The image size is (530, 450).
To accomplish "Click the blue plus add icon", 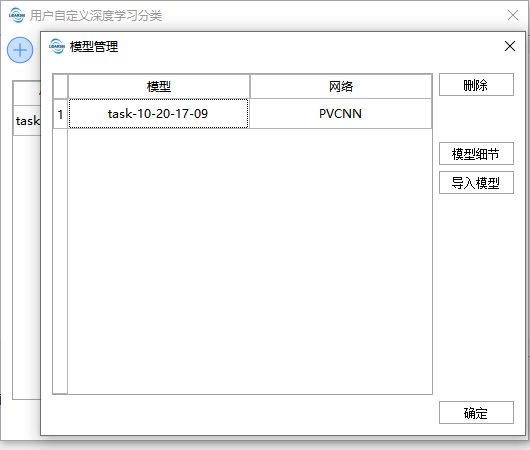I will [x=20, y=50].
